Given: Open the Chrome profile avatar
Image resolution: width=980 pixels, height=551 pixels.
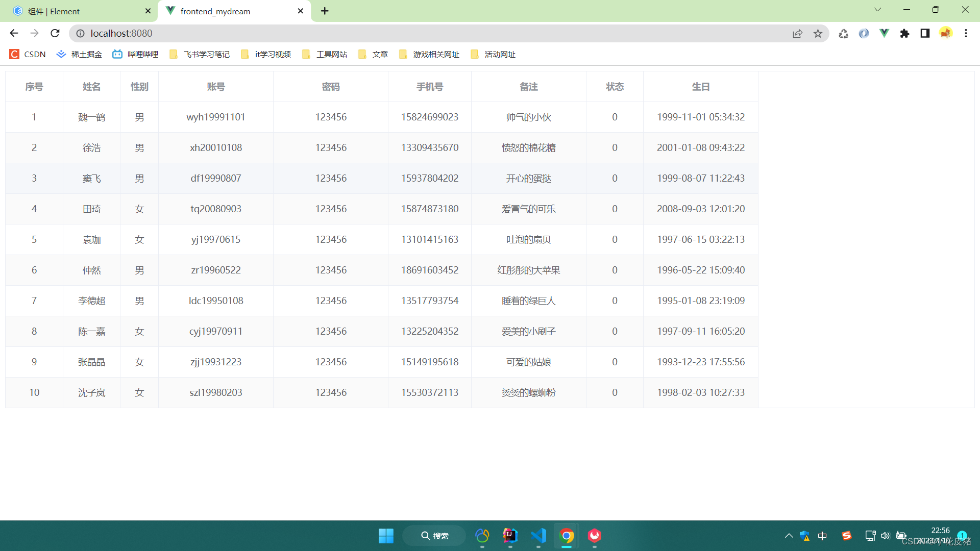Looking at the screenshot, I should 946,33.
